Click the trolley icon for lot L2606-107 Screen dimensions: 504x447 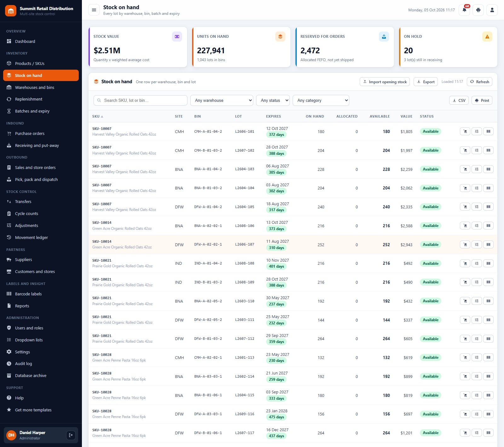465,245
